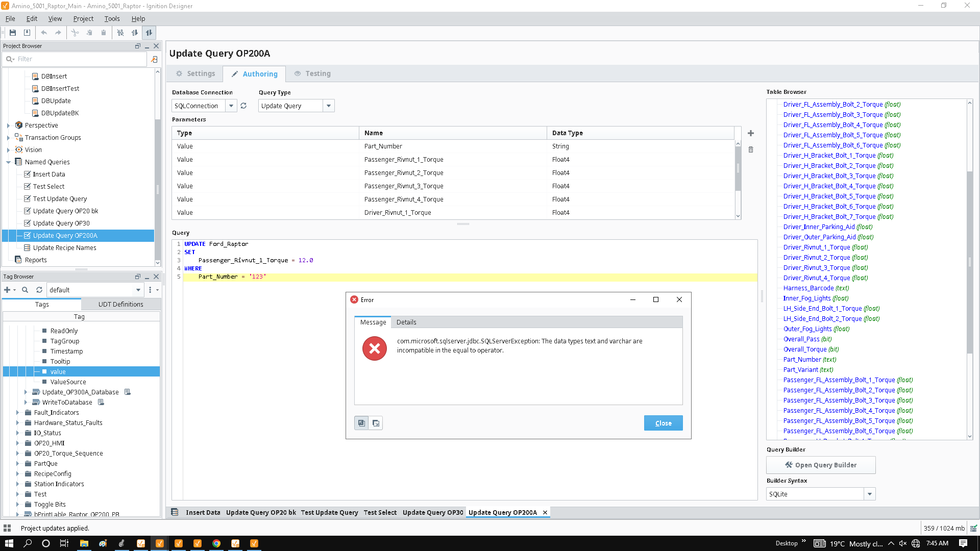Viewport: 980px width, 551px height.
Task: Open the Database Connection dropdown
Action: click(231, 106)
